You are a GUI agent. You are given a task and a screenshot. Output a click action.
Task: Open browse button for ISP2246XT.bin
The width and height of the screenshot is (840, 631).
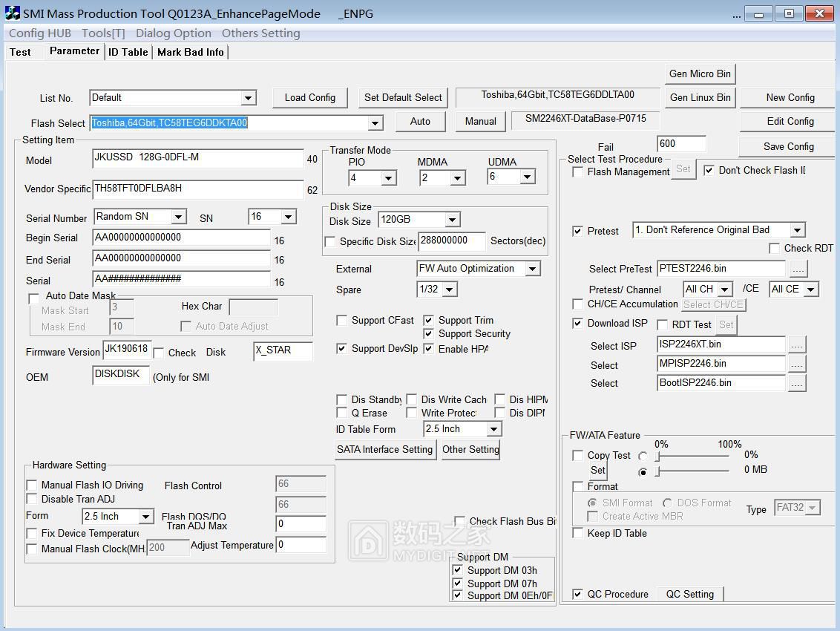pos(797,344)
